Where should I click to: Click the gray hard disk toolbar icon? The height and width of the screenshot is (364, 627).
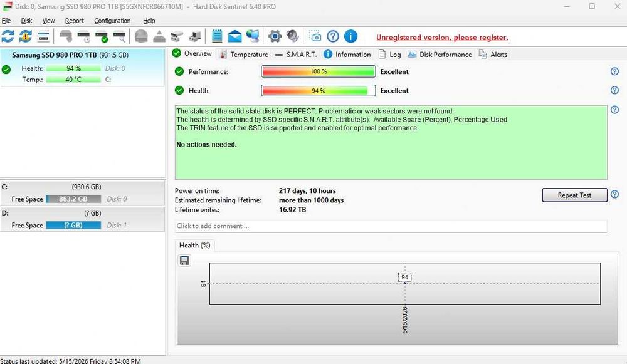tap(65, 36)
